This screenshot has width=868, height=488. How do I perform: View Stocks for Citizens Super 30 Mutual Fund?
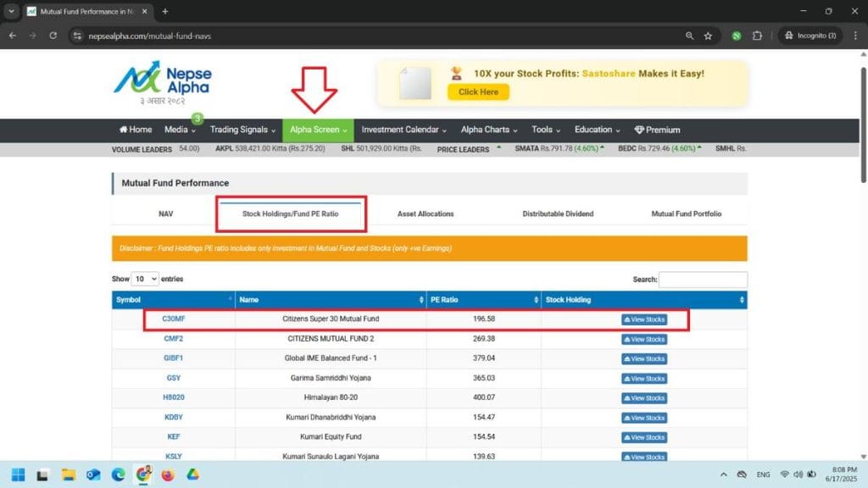(644, 319)
